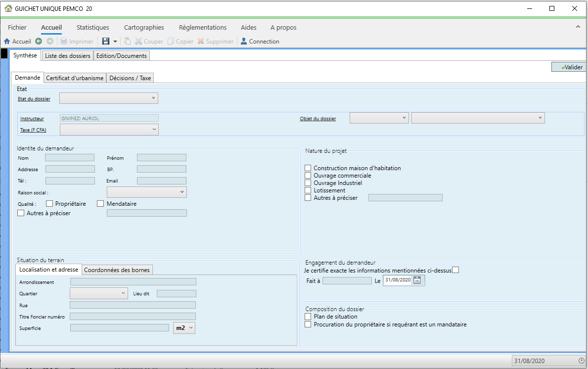The width and height of the screenshot is (588, 369).
Task: Check the Propriétaire quality box
Action: coord(49,204)
